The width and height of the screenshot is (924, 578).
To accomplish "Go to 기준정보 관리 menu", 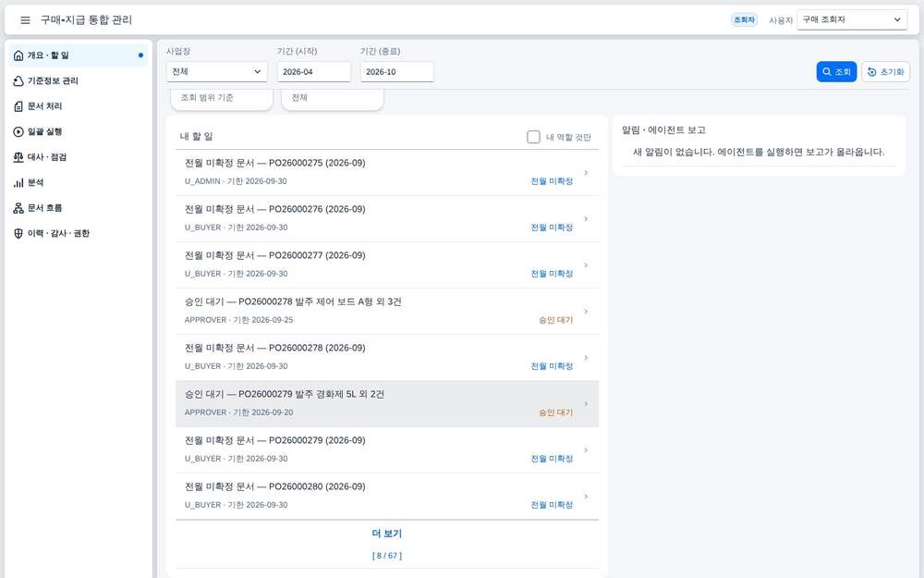I will point(79,80).
